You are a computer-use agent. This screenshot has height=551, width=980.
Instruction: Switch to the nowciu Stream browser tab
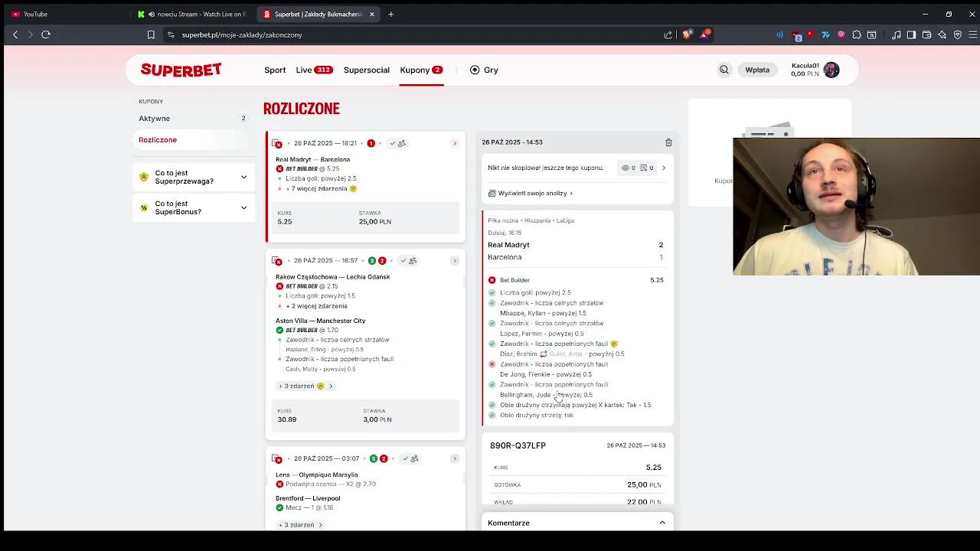[x=191, y=14]
